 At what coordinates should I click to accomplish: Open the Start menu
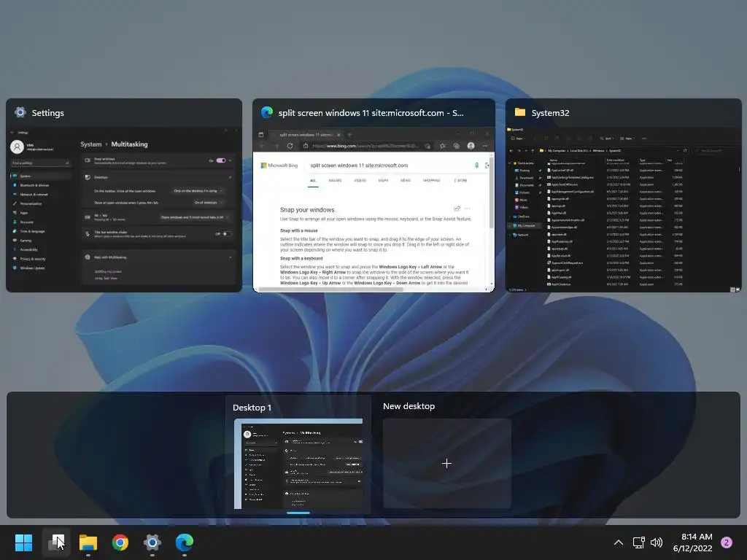[x=23, y=542]
